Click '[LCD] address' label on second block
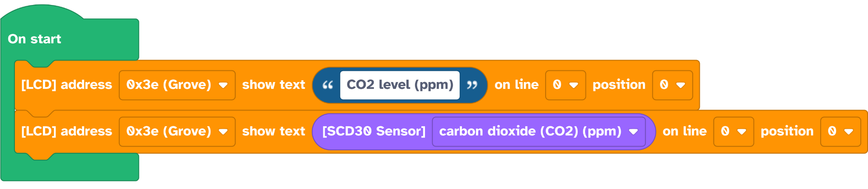The width and height of the screenshot is (868, 189). coord(66,131)
